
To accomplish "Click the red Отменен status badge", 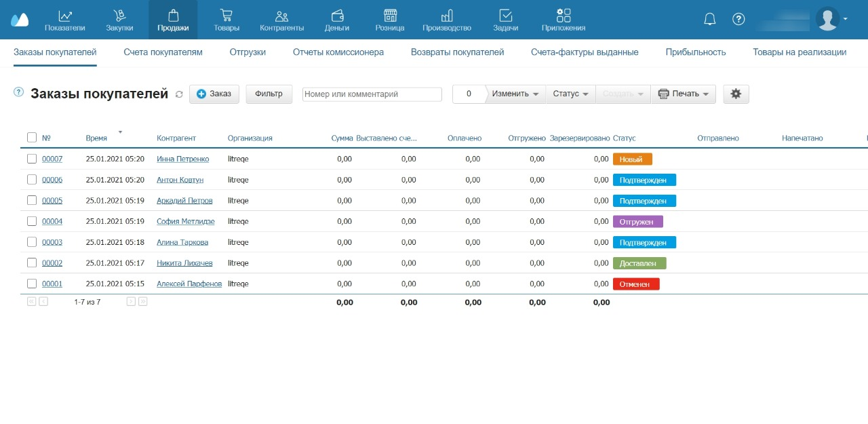I will click(636, 284).
